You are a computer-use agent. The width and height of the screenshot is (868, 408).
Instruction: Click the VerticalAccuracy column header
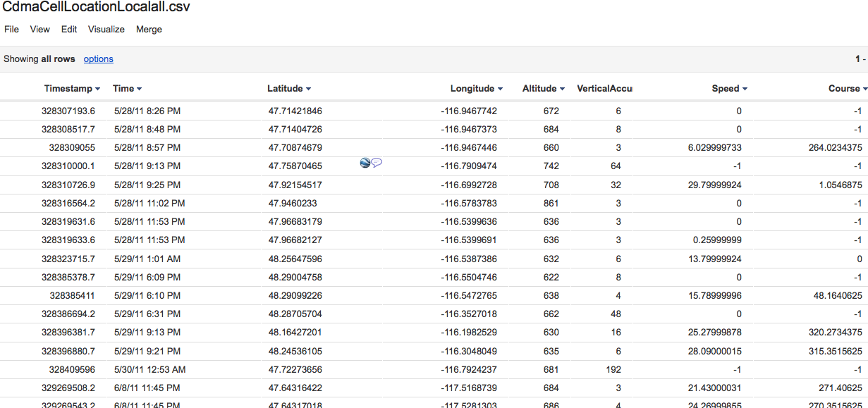click(604, 89)
